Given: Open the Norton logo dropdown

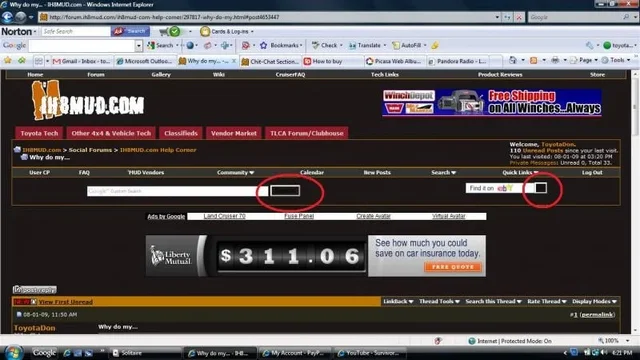Looking at the screenshot, I should (18, 31).
